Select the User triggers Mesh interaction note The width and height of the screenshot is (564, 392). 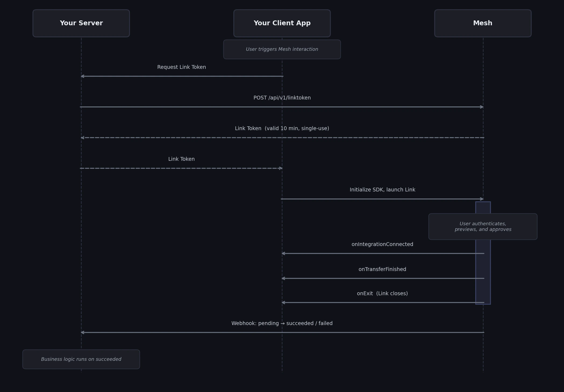click(282, 49)
